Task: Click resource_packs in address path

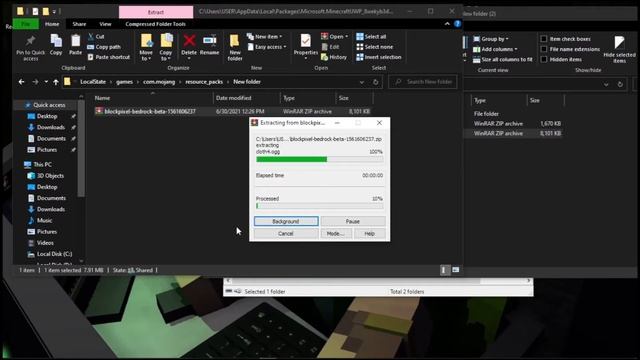Action: (x=204, y=82)
